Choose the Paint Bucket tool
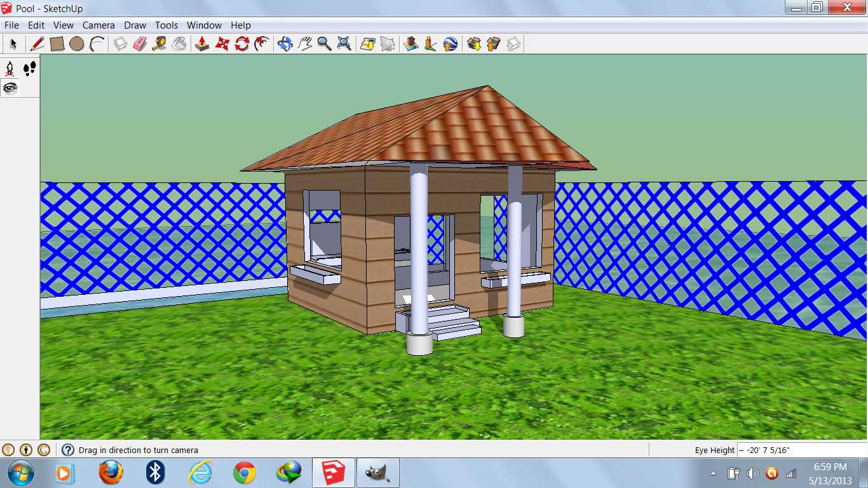The image size is (868, 488). [x=179, y=44]
